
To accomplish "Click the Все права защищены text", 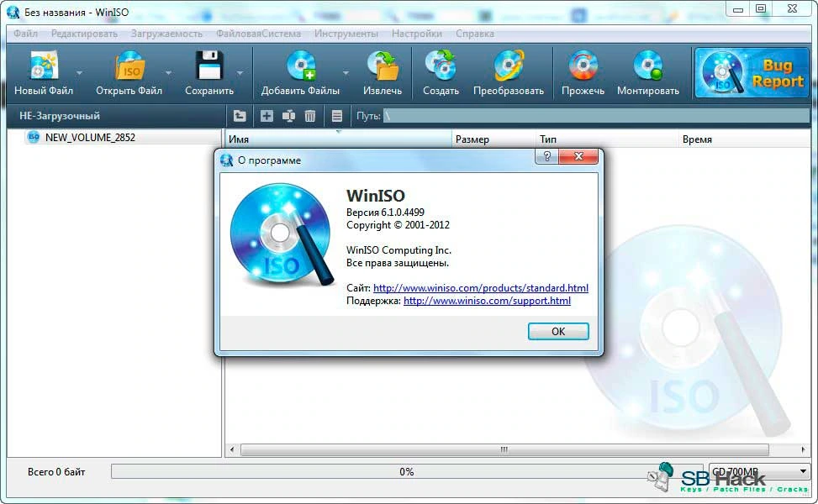I will pos(398,263).
